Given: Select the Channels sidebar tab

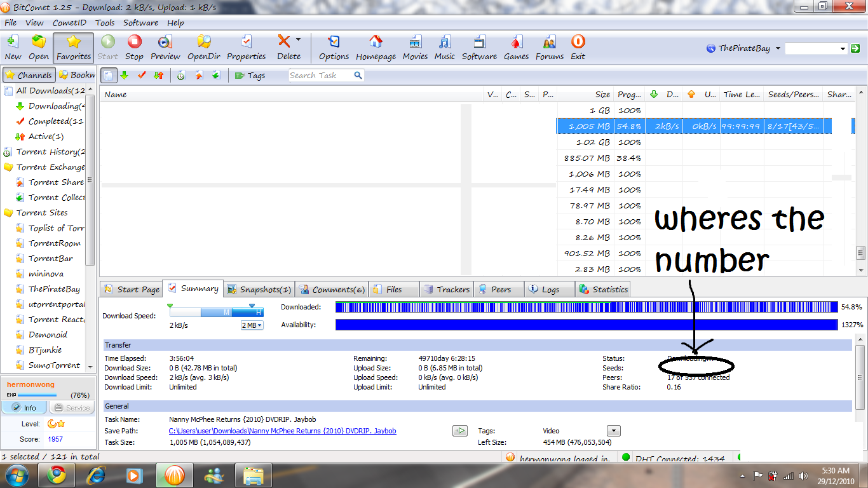Looking at the screenshot, I should tap(29, 75).
